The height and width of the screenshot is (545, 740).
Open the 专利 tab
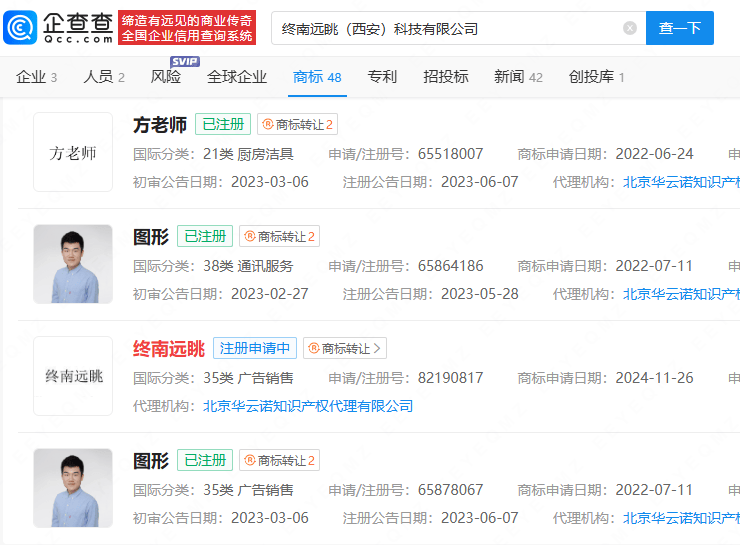382,77
